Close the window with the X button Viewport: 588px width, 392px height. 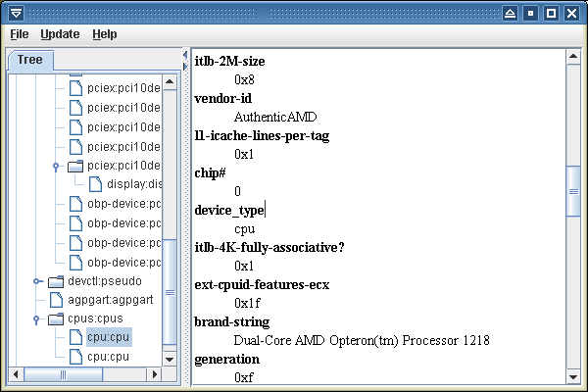point(572,14)
